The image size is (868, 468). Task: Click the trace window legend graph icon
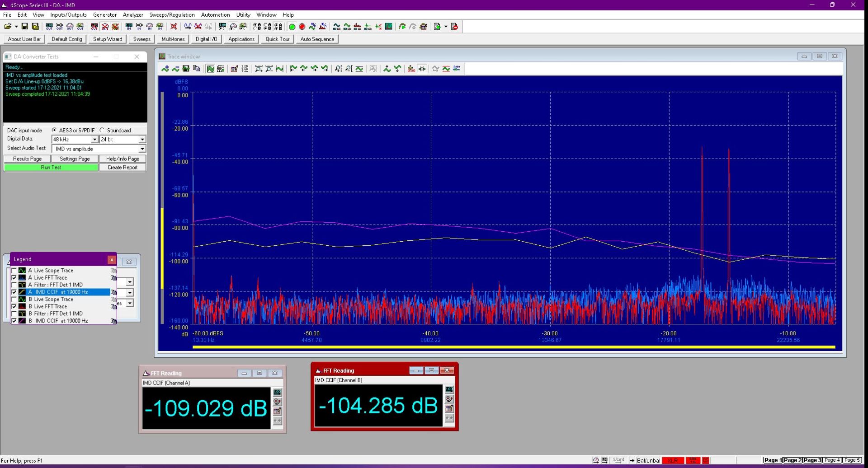coord(211,69)
